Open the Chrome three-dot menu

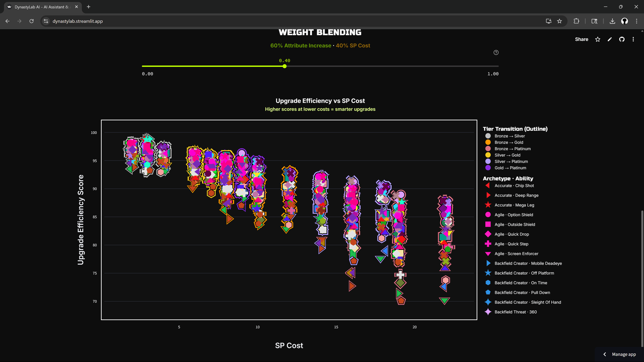[x=636, y=21]
